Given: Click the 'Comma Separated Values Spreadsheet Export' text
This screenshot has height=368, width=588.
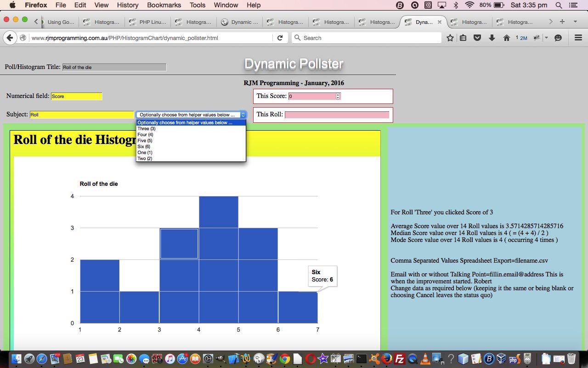Looking at the screenshot, I should tap(469, 260).
